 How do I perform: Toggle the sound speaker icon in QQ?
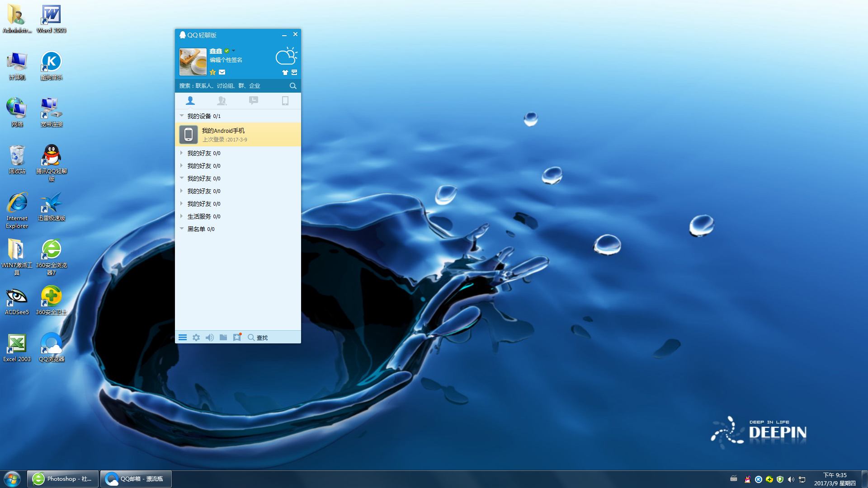pyautogui.click(x=210, y=338)
